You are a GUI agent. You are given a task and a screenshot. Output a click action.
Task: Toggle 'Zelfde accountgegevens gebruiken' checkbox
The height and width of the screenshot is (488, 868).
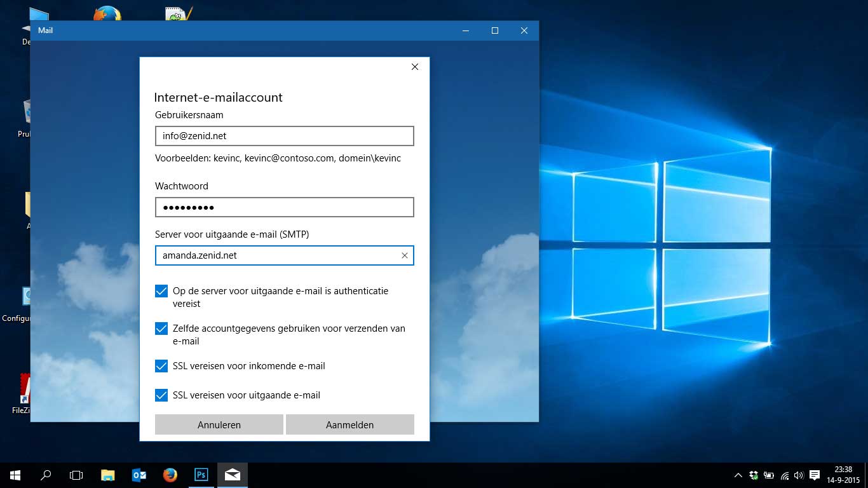161,329
